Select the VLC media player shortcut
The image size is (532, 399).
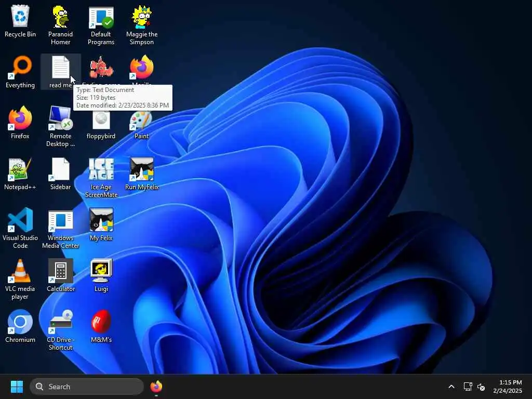click(x=20, y=280)
